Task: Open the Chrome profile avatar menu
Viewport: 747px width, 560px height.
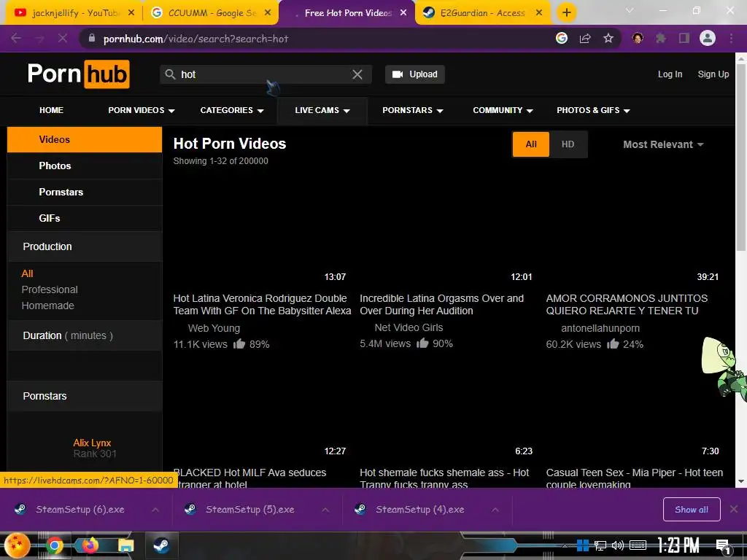Action: (x=708, y=38)
